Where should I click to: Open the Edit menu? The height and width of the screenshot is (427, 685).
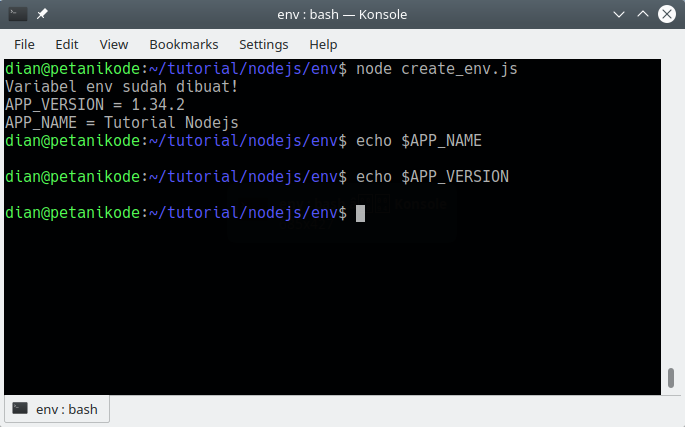(x=67, y=44)
